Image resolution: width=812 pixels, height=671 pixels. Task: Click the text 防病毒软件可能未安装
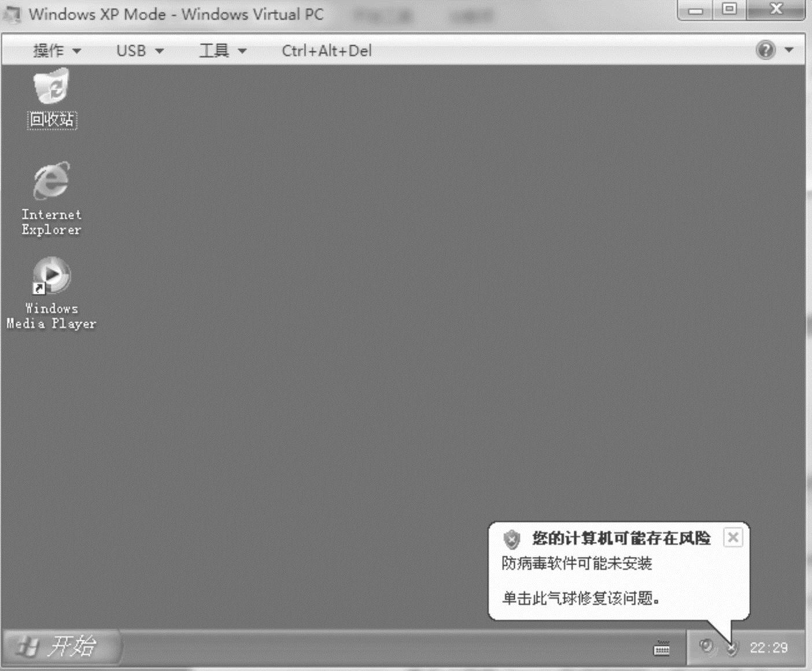point(577,563)
